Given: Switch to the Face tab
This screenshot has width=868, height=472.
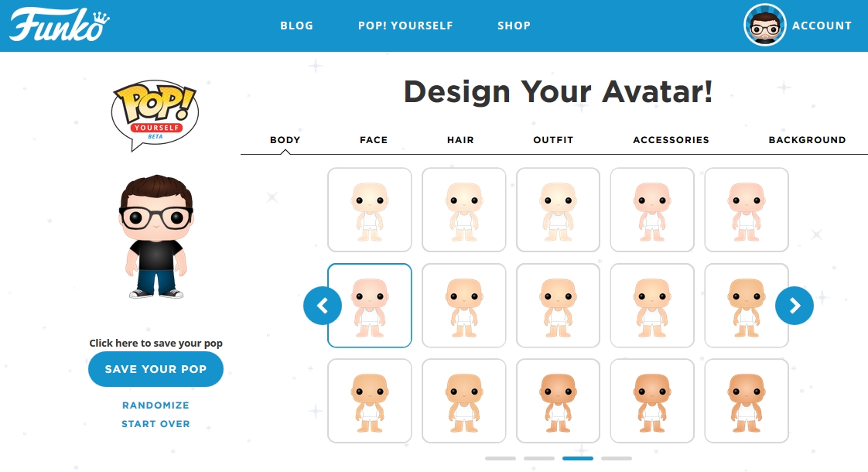Looking at the screenshot, I should click(374, 140).
